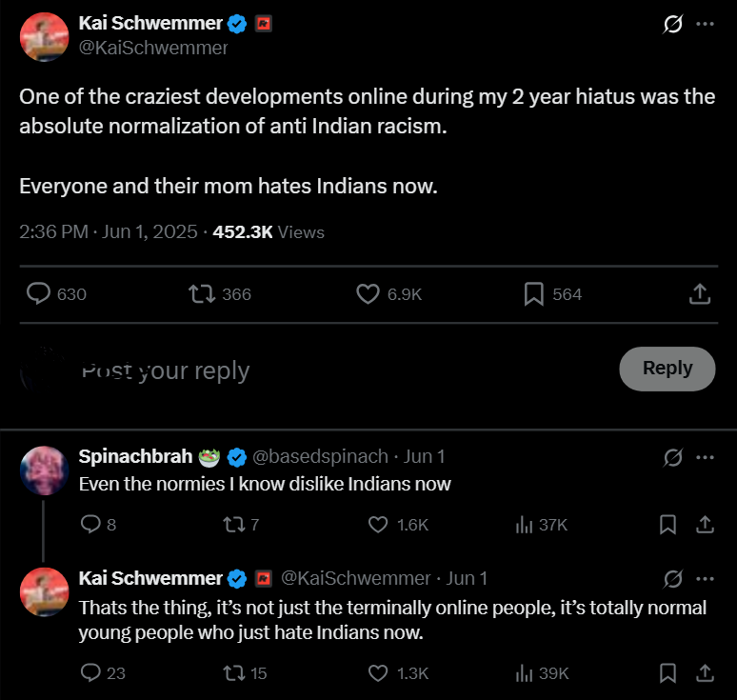Click Kai Schwemmer's profile avatar at top
737x700 pixels.
click(44, 38)
